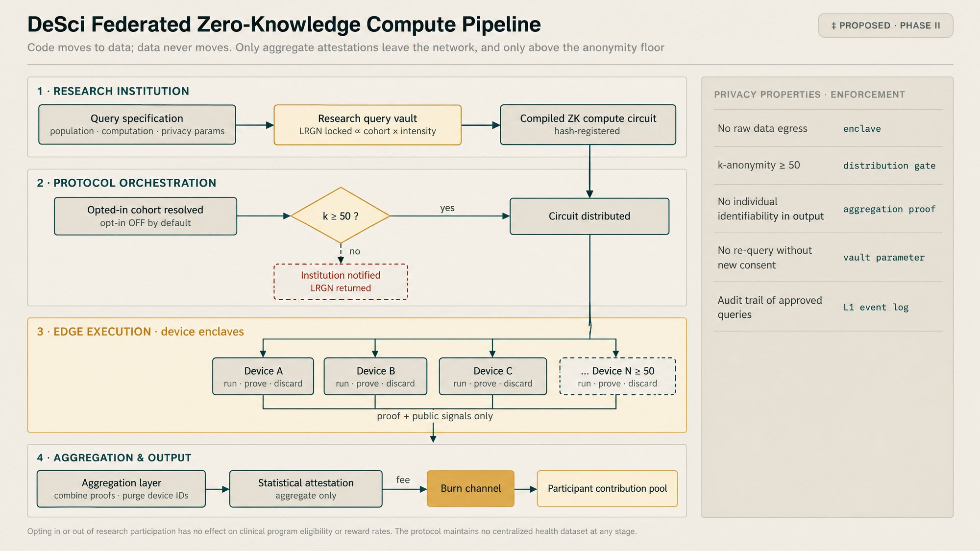Image resolution: width=980 pixels, height=551 pixels.
Task: Click the 'distribution gate' enforcement value
Action: pyautogui.click(x=889, y=166)
